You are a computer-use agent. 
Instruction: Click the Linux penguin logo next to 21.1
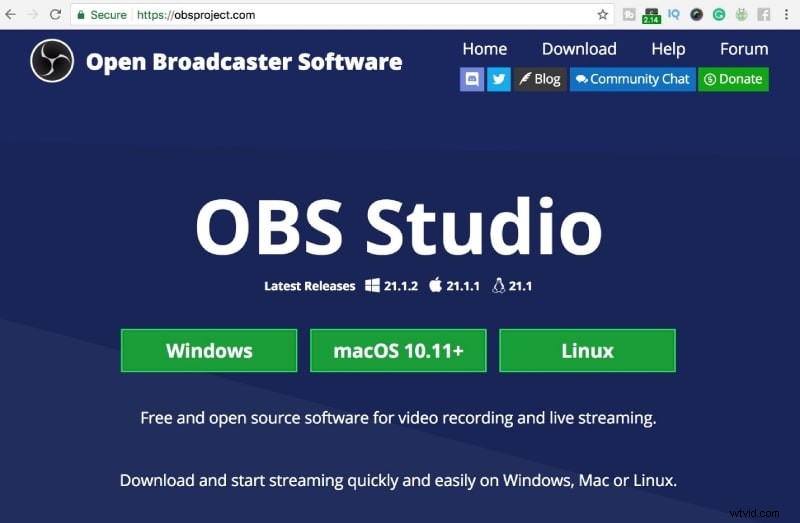pos(498,285)
